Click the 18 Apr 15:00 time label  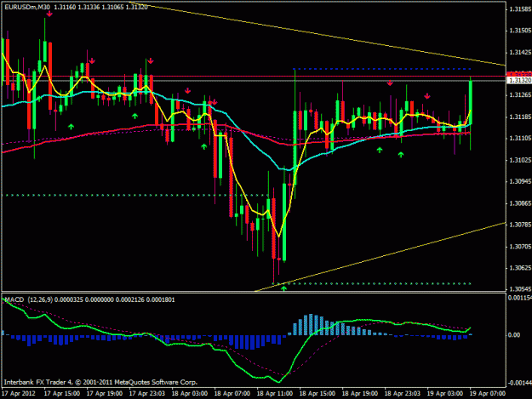317,394
